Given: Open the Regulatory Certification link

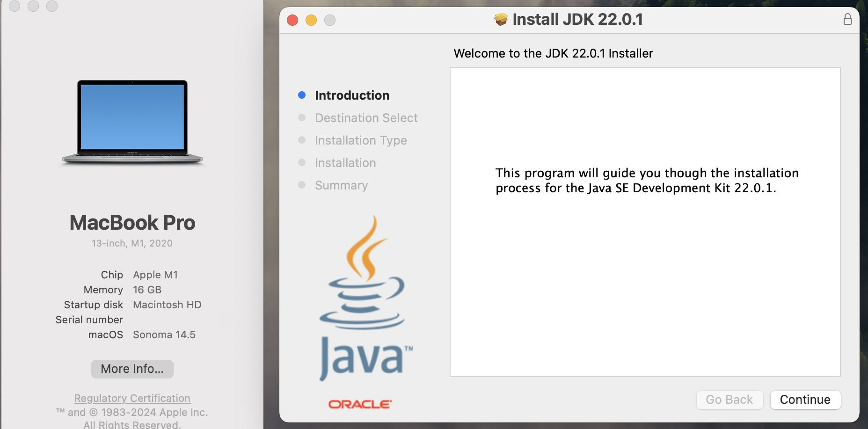Looking at the screenshot, I should (132, 398).
